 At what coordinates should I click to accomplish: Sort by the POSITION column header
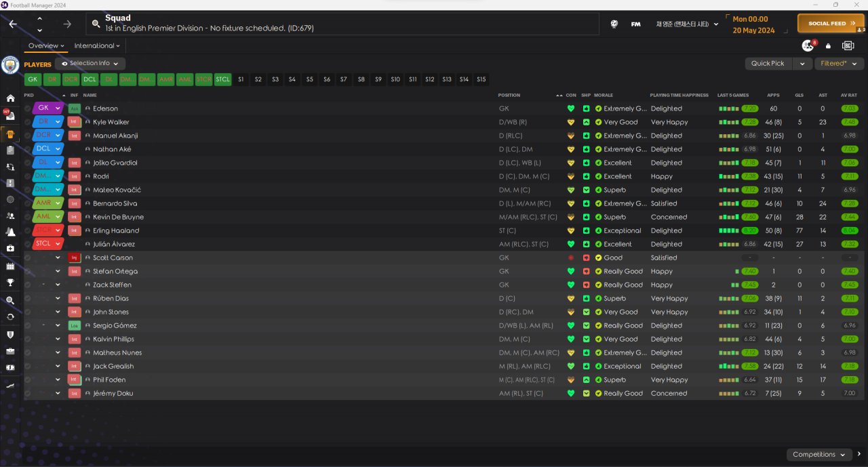tap(509, 96)
